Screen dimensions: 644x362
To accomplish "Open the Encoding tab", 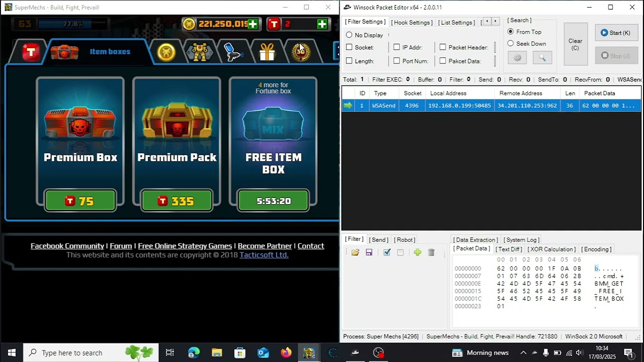I will 596,249.
